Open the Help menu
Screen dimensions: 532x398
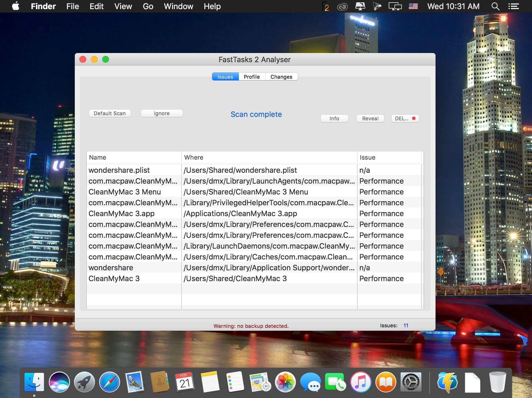(x=212, y=6)
